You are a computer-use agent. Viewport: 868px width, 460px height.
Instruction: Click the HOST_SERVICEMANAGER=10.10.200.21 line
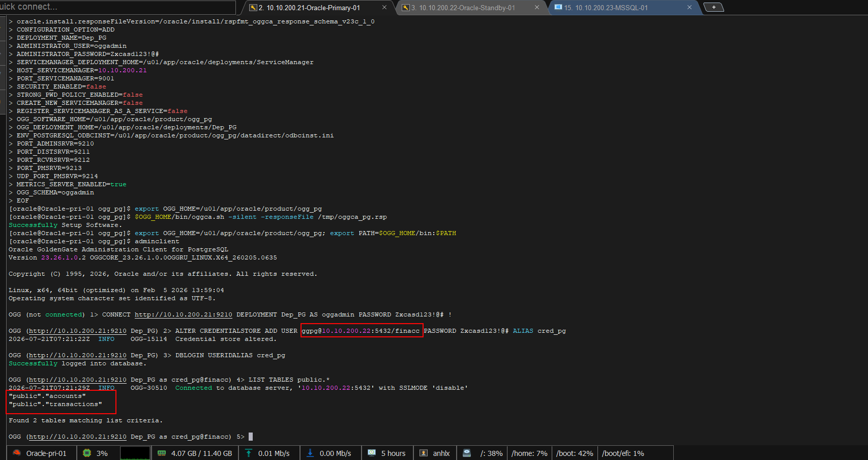tap(81, 70)
